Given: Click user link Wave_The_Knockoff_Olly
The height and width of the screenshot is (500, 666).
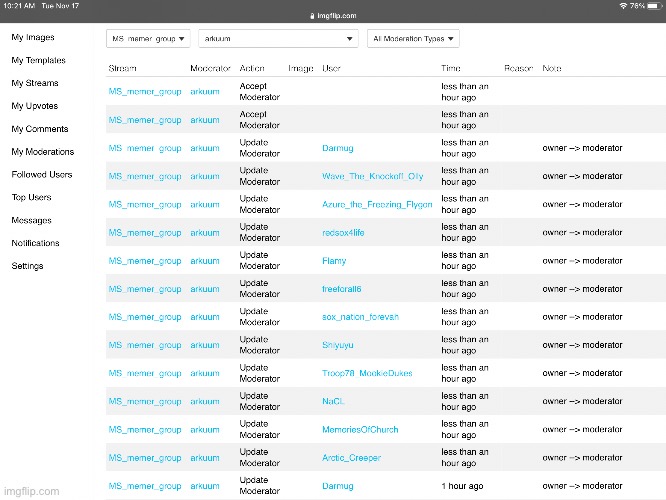Looking at the screenshot, I should click(372, 176).
